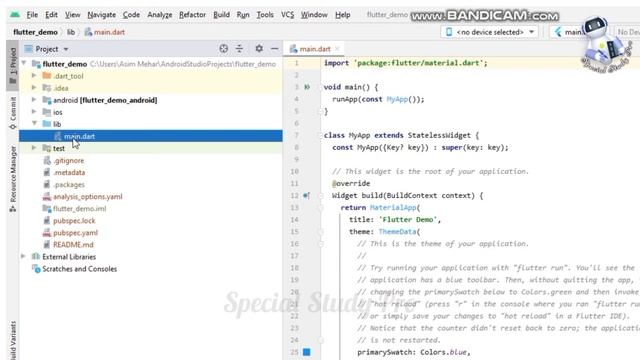The width and height of the screenshot is (640, 360).
Task: Click the .gitignore file icon
Action: (47, 160)
